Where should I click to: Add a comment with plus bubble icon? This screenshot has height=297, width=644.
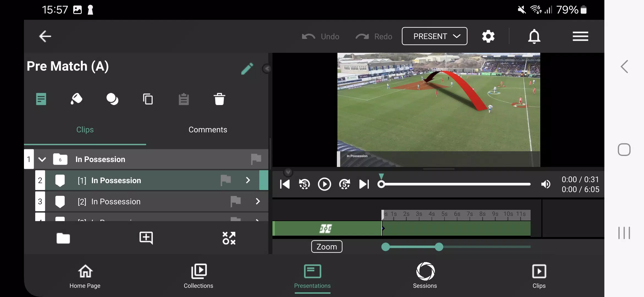pos(146,238)
